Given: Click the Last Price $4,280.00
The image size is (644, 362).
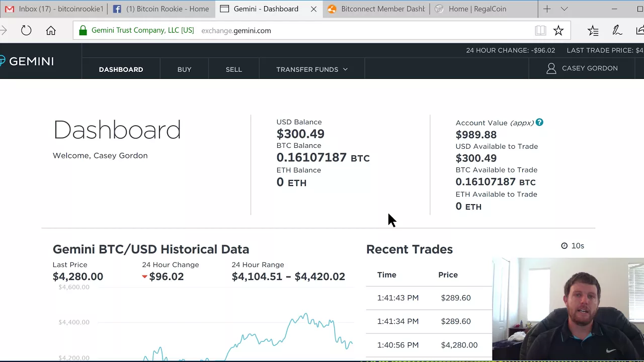Looking at the screenshot, I should [78, 277].
